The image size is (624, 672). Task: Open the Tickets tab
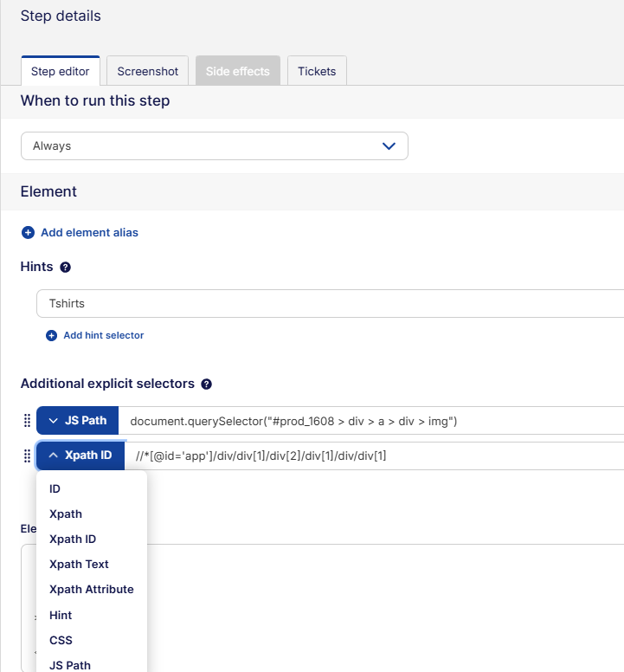317,71
